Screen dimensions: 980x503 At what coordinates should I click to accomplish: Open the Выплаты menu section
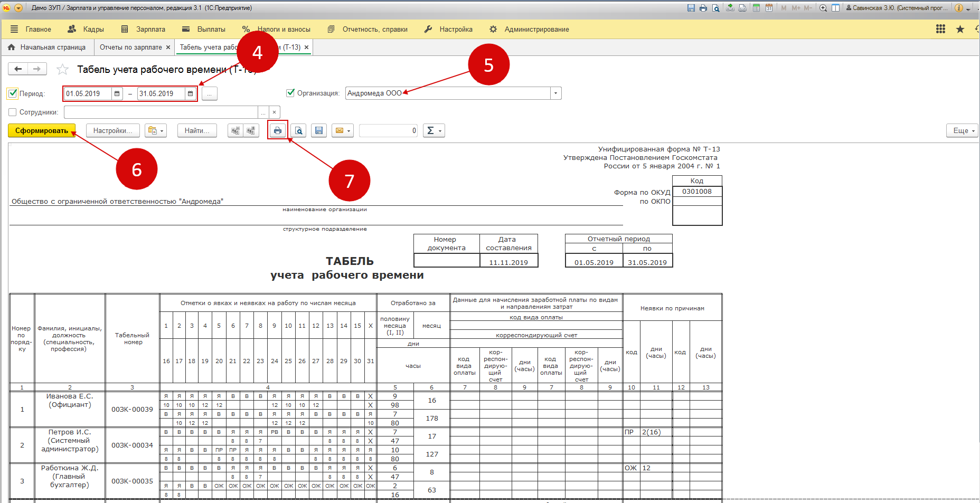coord(204,29)
